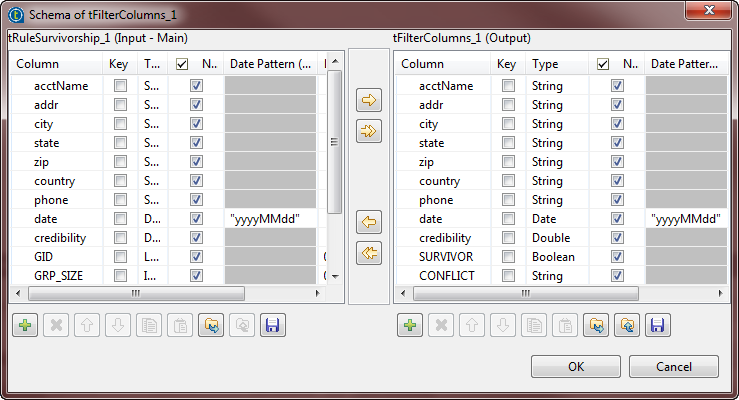739x400 pixels.
Task: Click the paste icon under input schema
Action: pos(180,325)
